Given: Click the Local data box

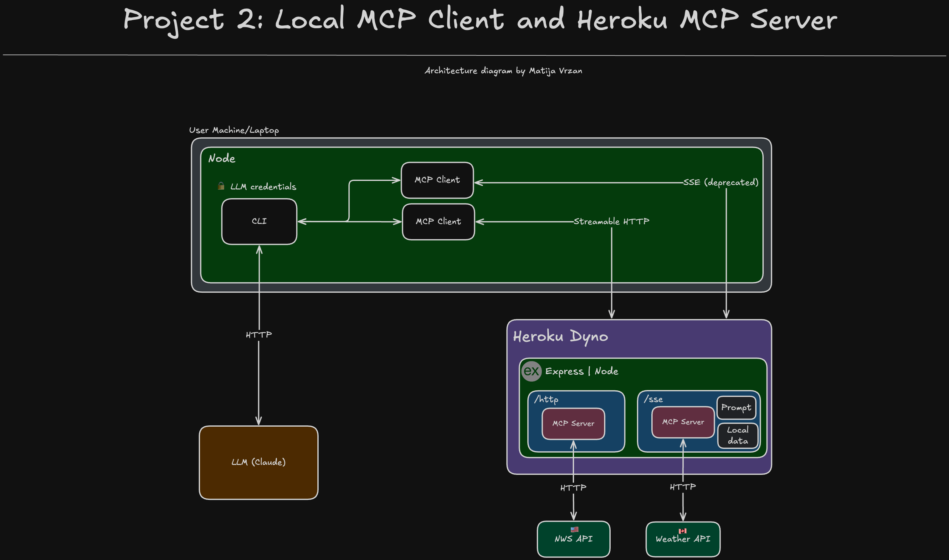Looking at the screenshot, I should (738, 435).
